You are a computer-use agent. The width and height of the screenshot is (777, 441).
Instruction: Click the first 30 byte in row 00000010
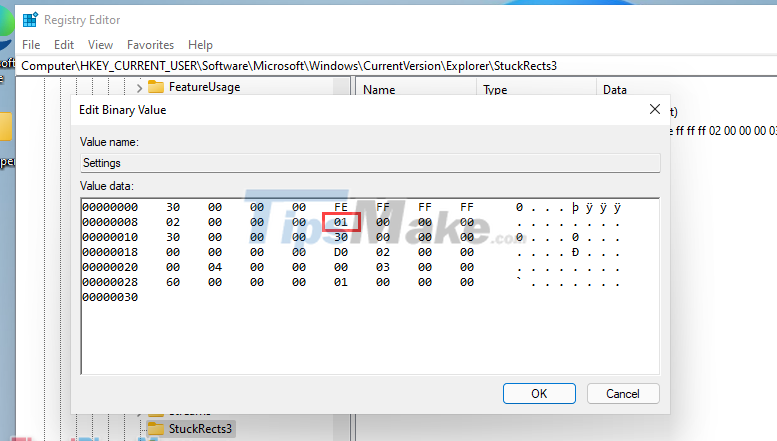pyautogui.click(x=173, y=237)
